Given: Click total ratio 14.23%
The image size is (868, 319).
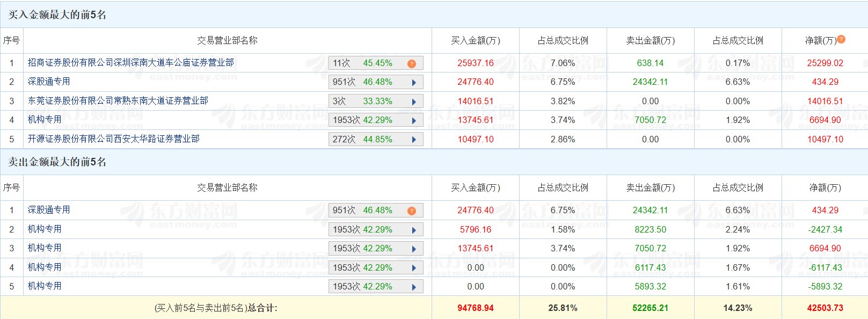Looking at the screenshot, I should (738, 308).
